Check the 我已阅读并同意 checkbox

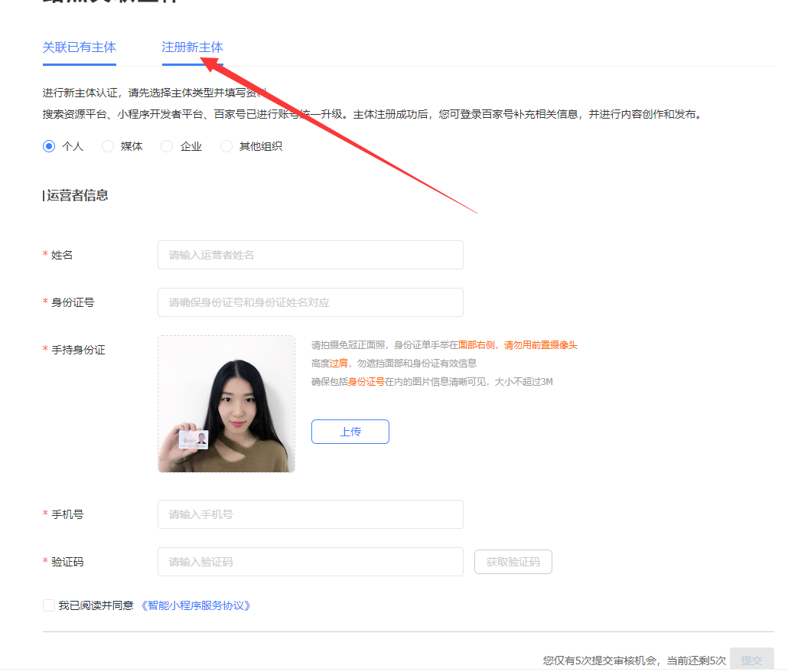[x=49, y=605]
